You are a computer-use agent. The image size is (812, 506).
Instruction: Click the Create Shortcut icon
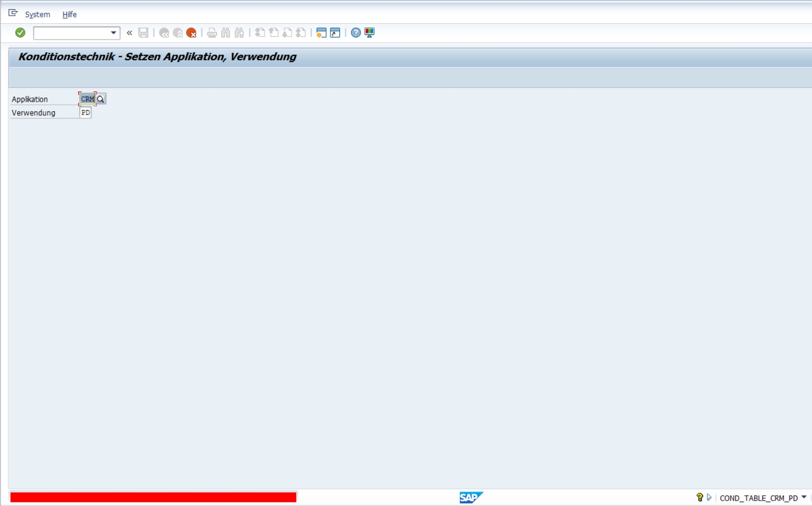coord(335,33)
